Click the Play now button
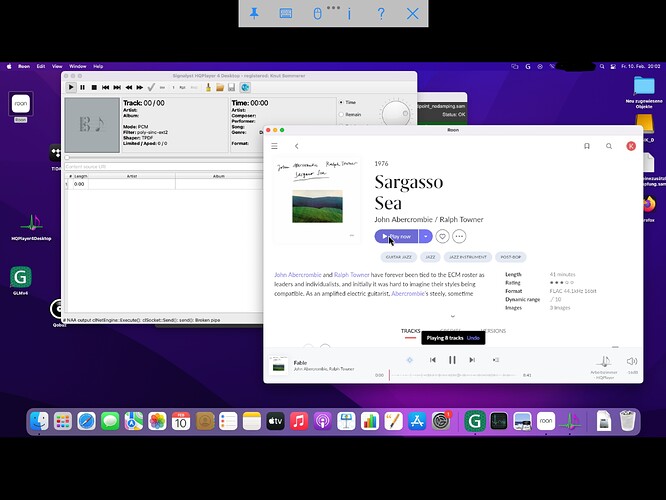Viewport: 666px width, 500px height. [396, 236]
